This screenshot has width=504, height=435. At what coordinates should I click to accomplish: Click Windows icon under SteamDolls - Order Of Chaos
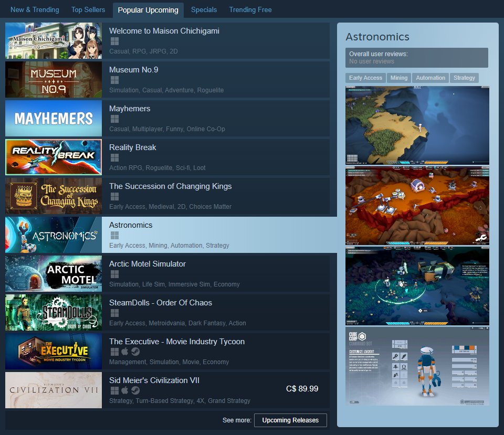[114, 313]
